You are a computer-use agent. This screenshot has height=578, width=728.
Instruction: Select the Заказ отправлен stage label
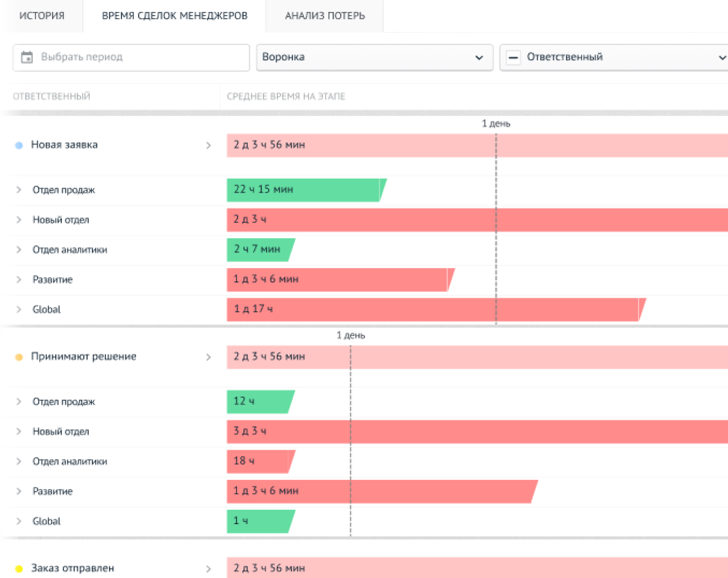point(73,568)
